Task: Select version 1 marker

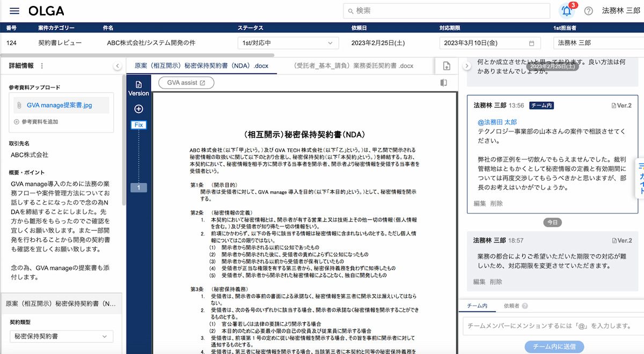Action: tap(138, 188)
